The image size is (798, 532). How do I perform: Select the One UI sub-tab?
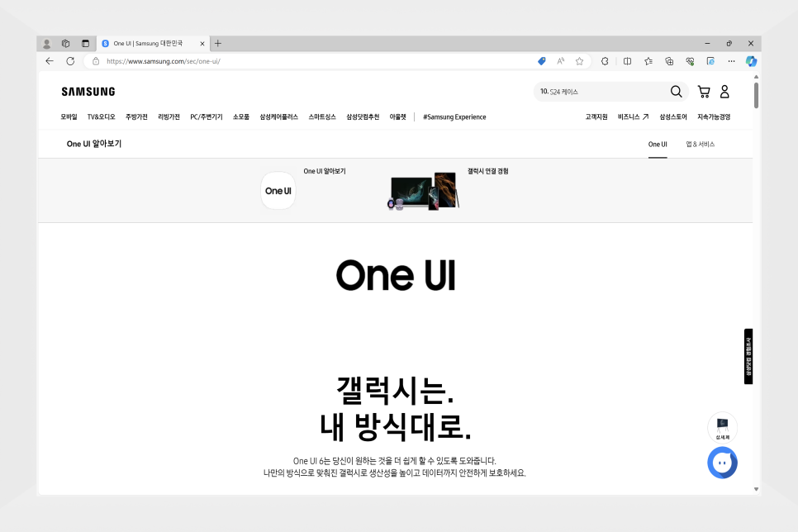pyautogui.click(x=658, y=145)
